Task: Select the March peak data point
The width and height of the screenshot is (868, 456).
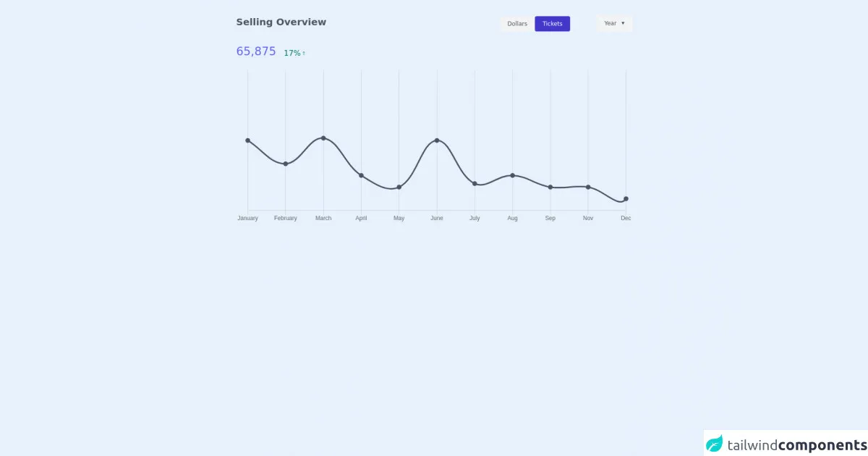Action: (x=323, y=138)
